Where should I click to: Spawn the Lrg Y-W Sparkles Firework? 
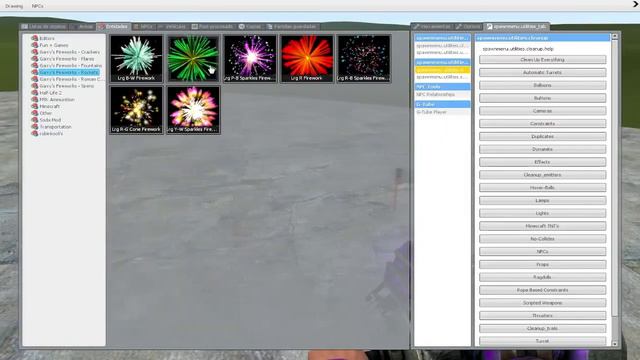pos(193,110)
